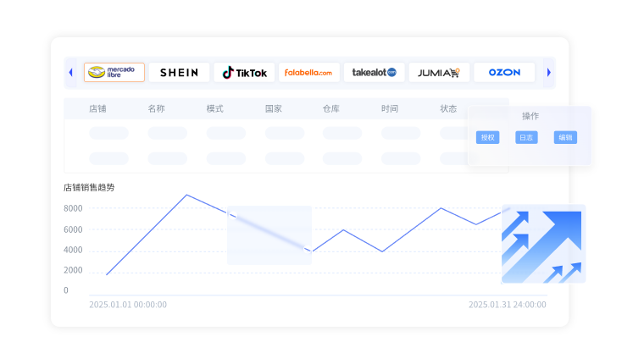Open the JUMIA platform tab

point(439,73)
